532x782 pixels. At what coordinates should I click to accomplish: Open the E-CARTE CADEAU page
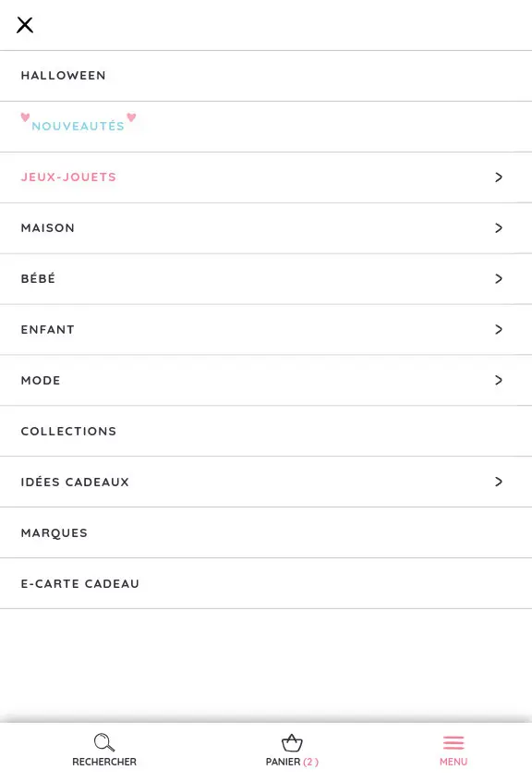point(80,583)
